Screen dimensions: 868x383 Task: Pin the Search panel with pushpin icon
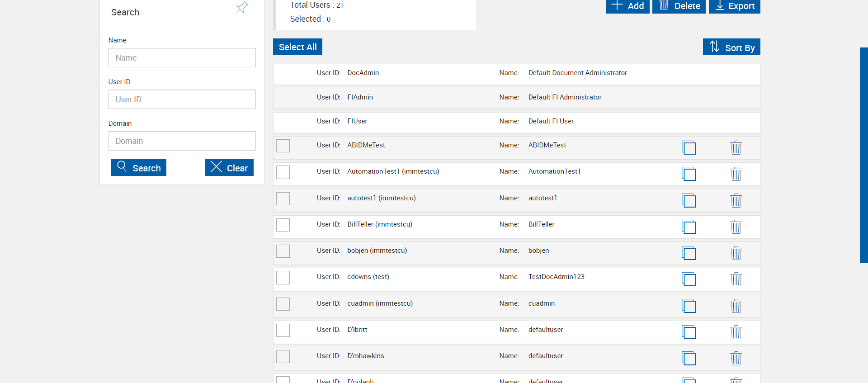coord(242,7)
